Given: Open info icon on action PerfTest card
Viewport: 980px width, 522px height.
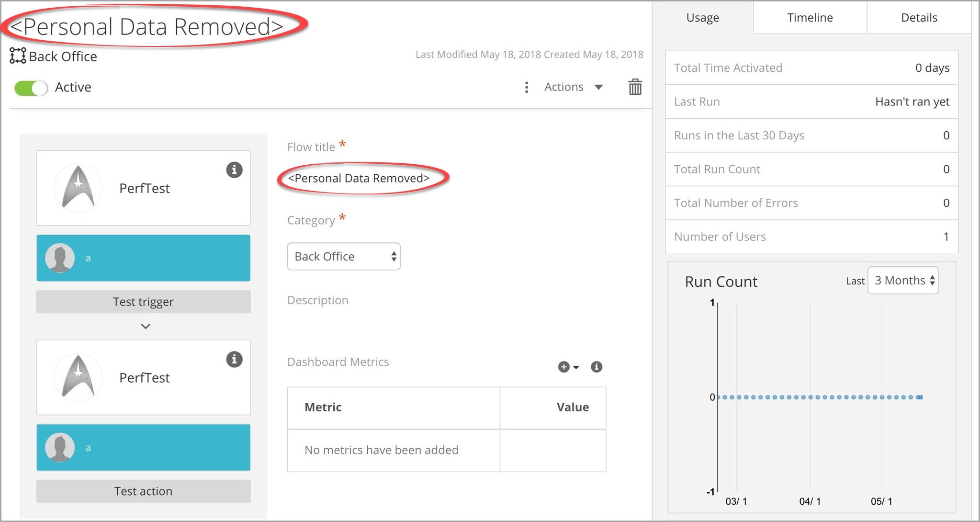Looking at the screenshot, I should pos(234,359).
